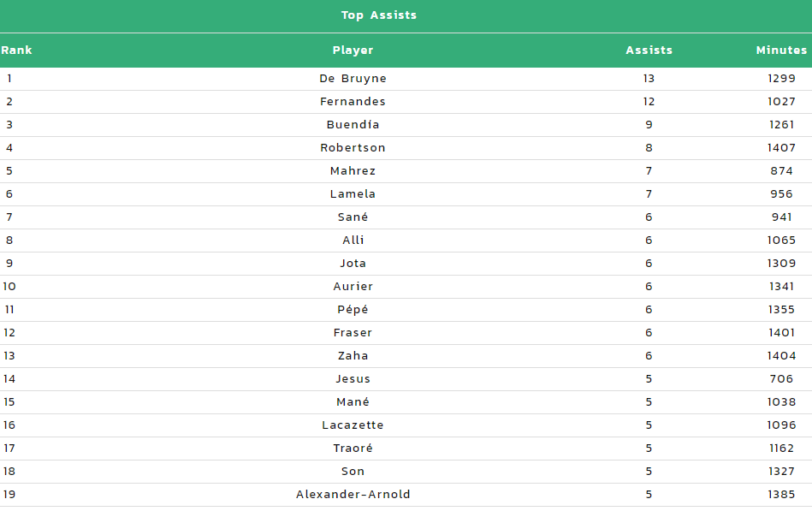812x511 pixels.
Task: Click Son's player name
Action: [353, 471]
